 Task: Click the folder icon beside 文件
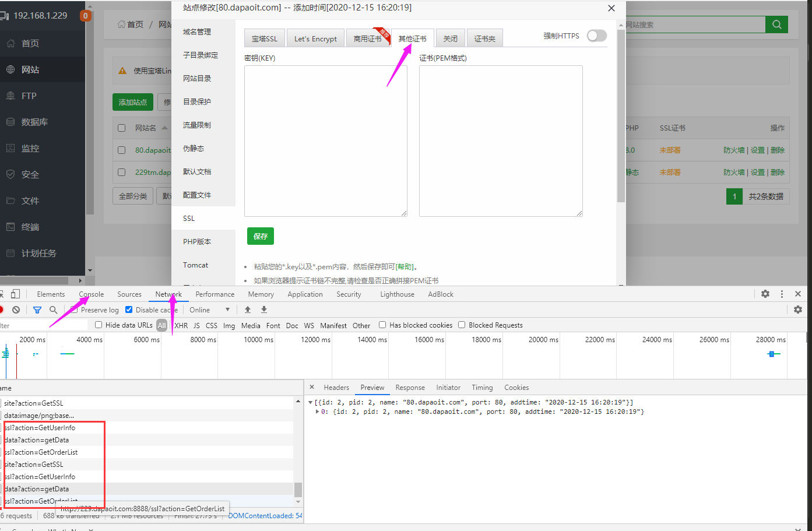[10, 201]
